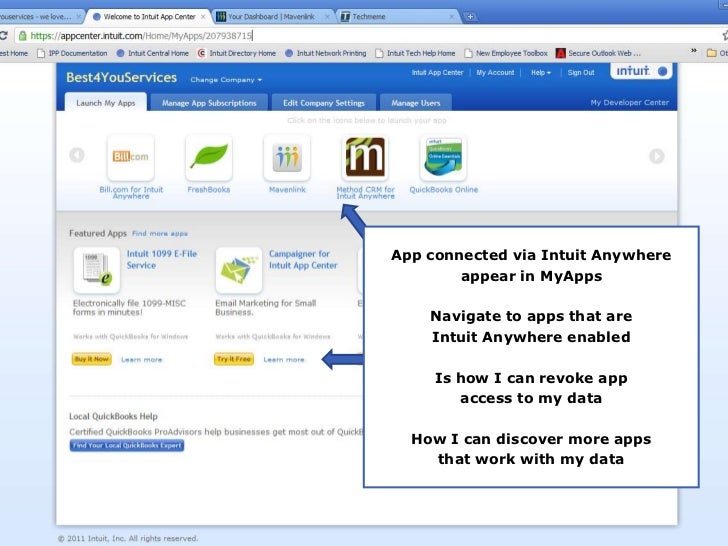This screenshot has height=546, width=728.
Task: Click the Best4YouServices company name
Action: (x=121, y=78)
